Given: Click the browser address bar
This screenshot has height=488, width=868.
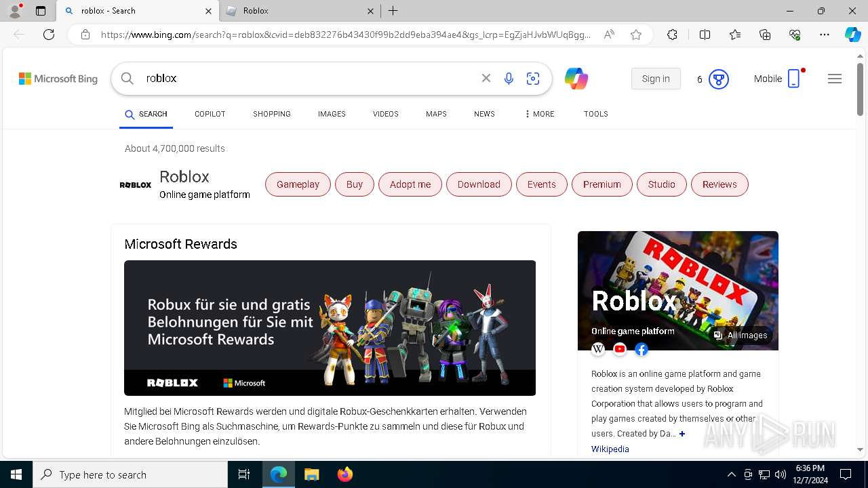Looking at the screenshot, I should click(x=346, y=35).
